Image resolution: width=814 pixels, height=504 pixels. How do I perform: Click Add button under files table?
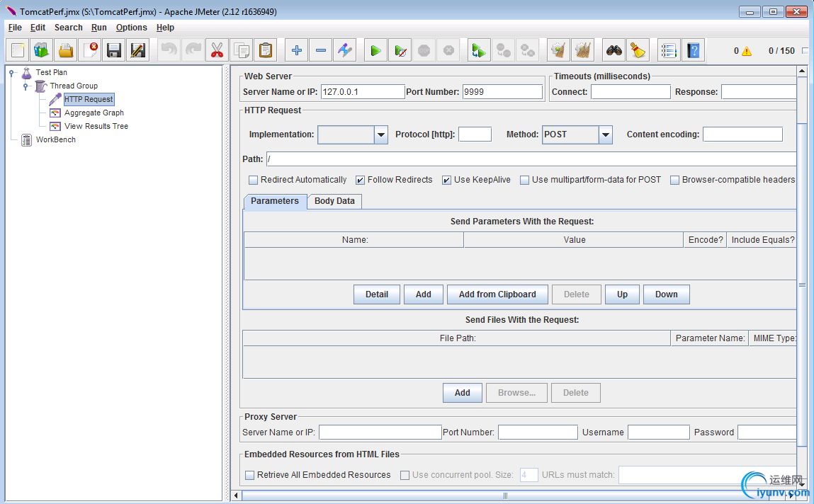(x=463, y=393)
